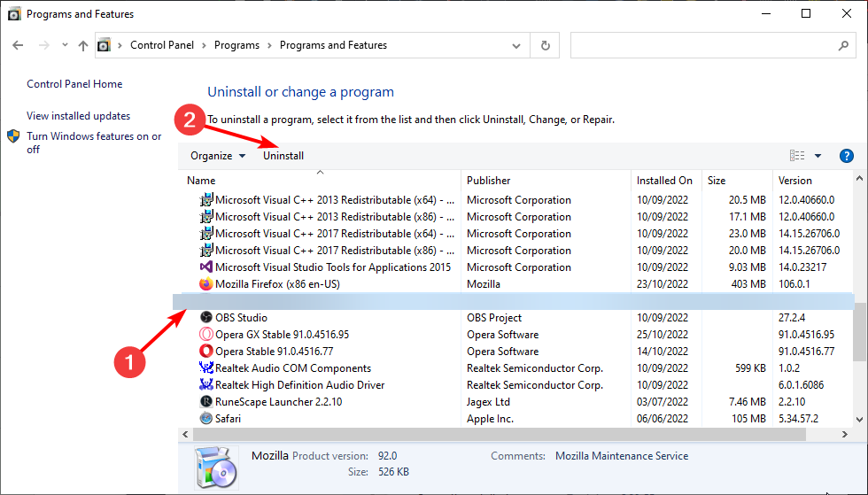Focus the Search Programs and Features field
Screen dimensions: 868x495
tap(713, 45)
